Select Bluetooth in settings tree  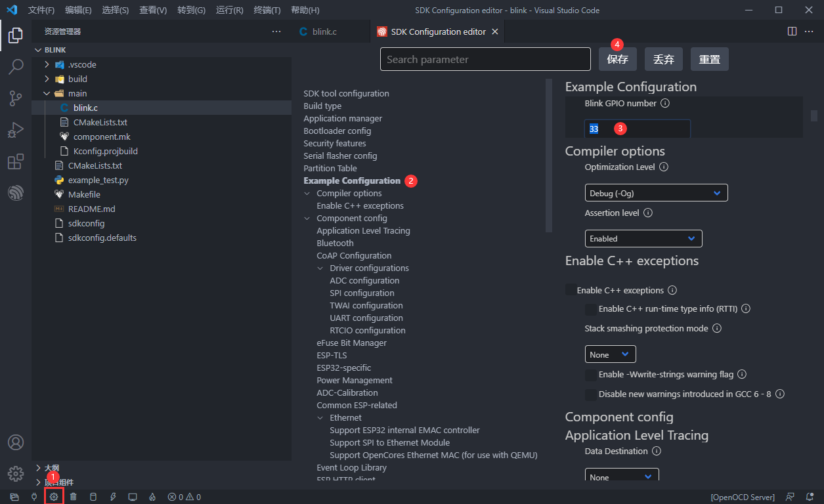point(335,243)
